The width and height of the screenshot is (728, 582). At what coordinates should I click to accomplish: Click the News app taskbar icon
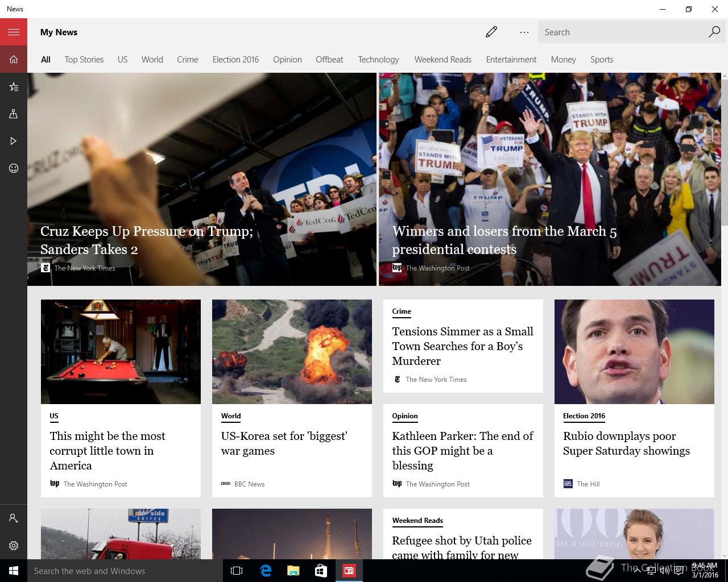point(349,571)
